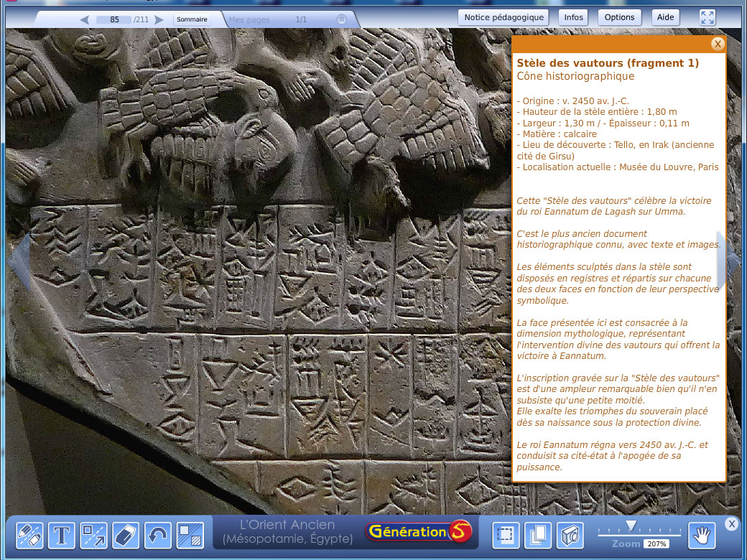Activate the text annotation tool
This screenshot has width=747, height=560.
pos(62,535)
